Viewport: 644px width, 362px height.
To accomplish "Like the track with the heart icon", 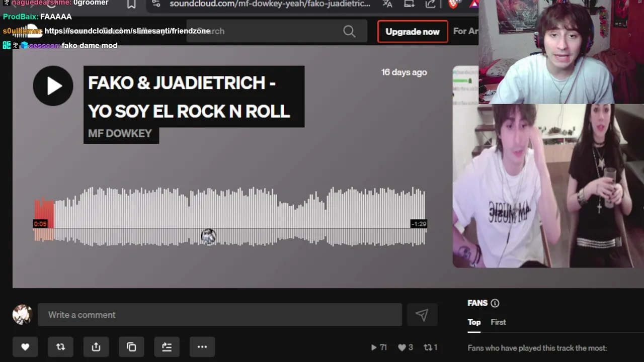I will [x=25, y=347].
